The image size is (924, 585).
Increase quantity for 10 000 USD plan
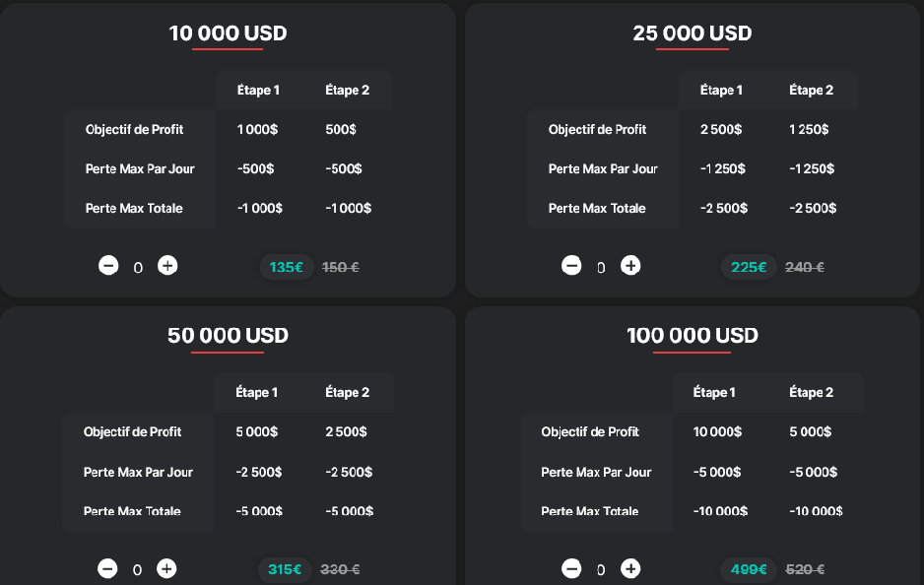[167, 266]
